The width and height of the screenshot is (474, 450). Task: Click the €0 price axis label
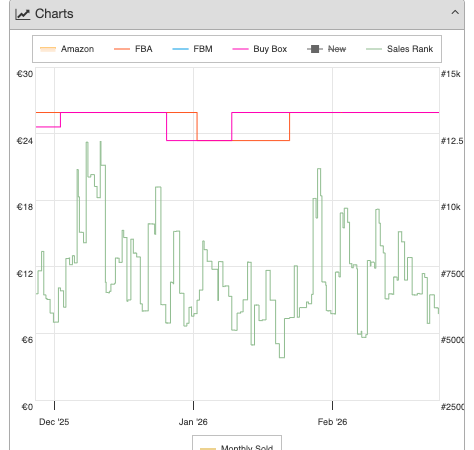[x=27, y=407]
